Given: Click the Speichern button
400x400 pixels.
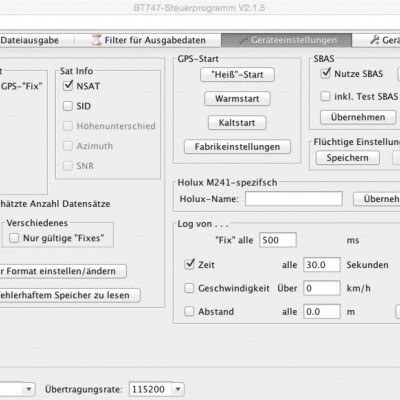Looking at the screenshot, I should tap(348, 158).
